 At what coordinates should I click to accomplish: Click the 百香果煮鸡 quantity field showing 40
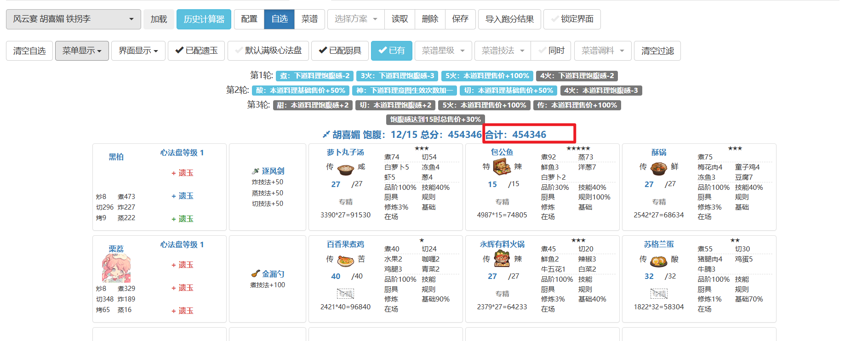(x=336, y=276)
